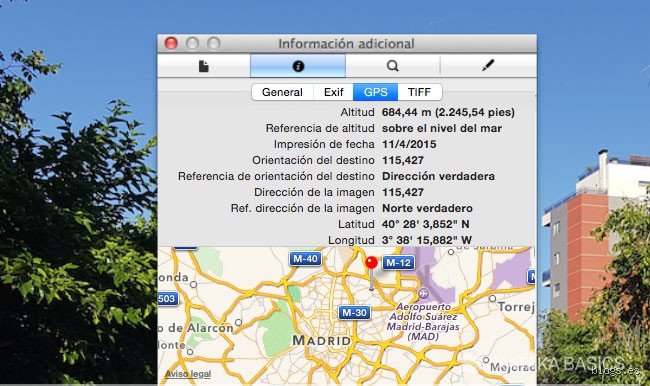Open the Aviso legal link
The image size is (650, 386).
[x=188, y=374]
